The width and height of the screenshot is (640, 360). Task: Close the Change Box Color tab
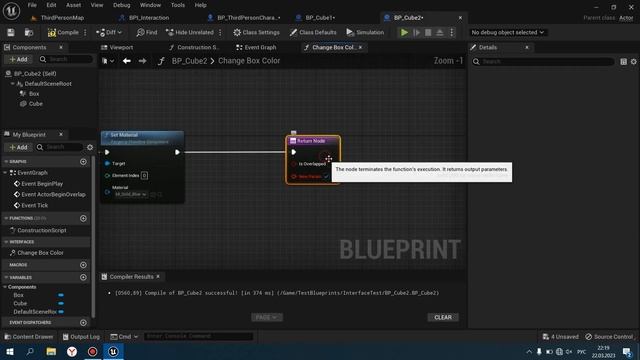(x=360, y=47)
